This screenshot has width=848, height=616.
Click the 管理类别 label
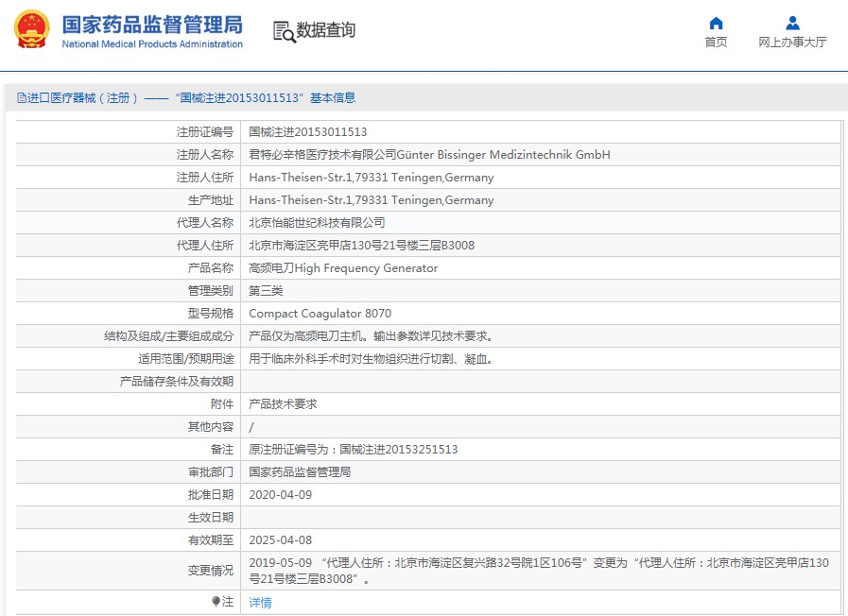pyautogui.click(x=211, y=291)
